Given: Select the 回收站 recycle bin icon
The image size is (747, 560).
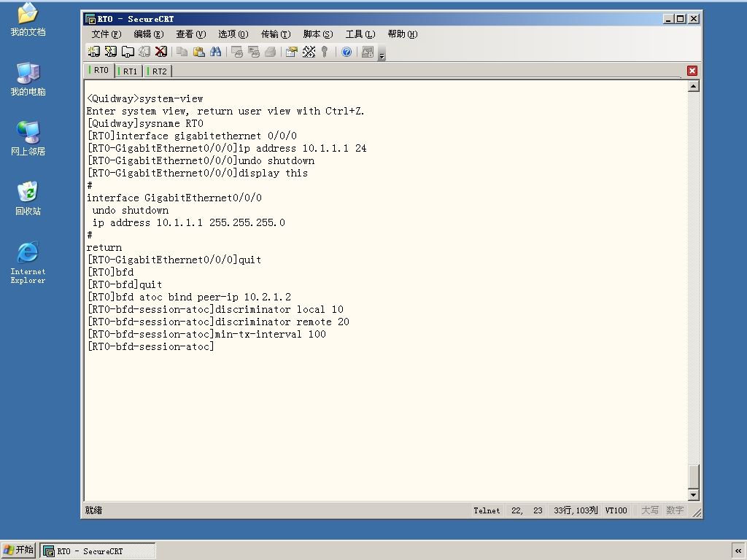Looking at the screenshot, I should (x=28, y=198).
